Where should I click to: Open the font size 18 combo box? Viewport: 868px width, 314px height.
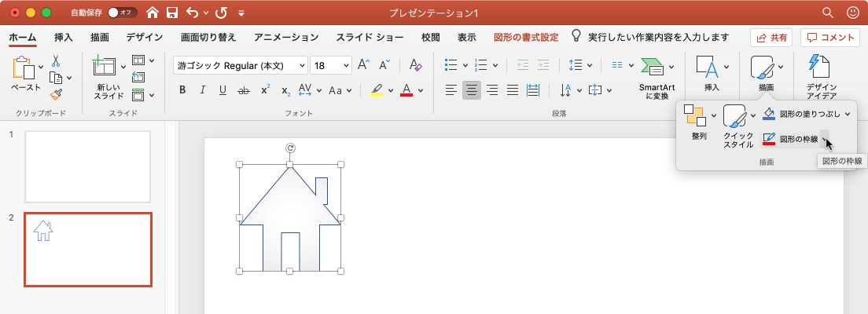(330, 66)
